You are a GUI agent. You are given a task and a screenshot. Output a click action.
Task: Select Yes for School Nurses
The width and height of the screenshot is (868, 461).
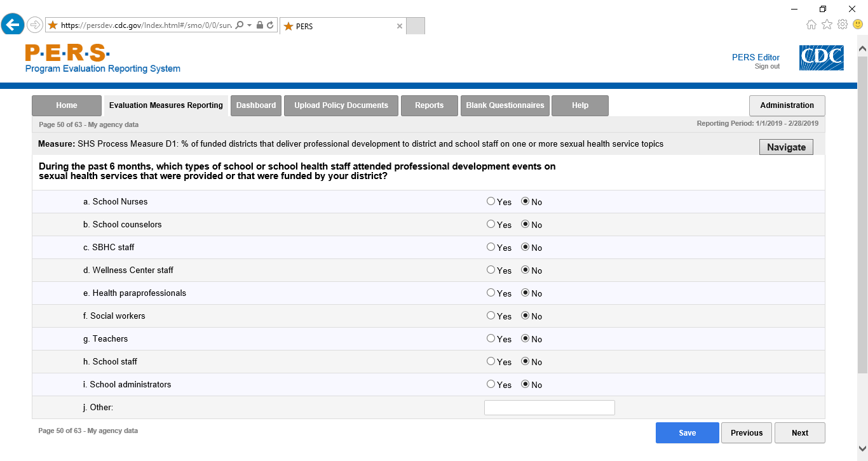point(491,201)
